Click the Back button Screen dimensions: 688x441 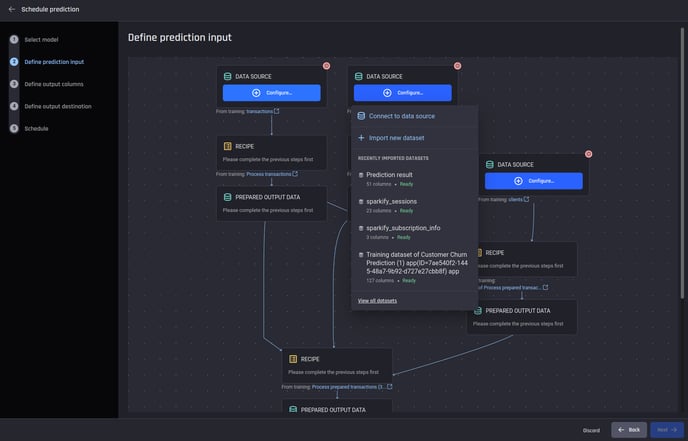pyautogui.click(x=629, y=430)
